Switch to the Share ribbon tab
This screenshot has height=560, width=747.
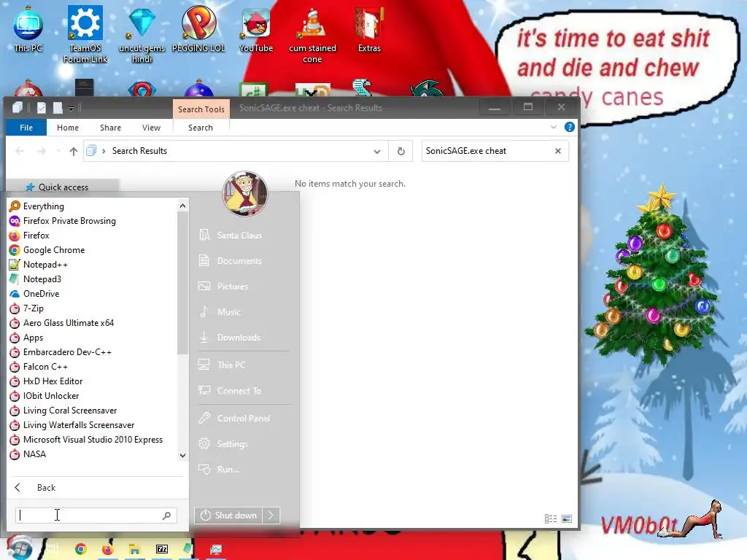point(111,128)
